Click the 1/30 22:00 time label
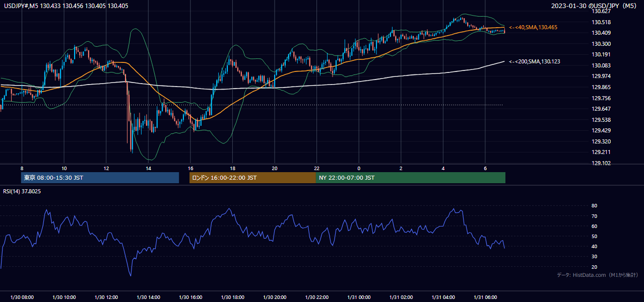This screenshot has height=302, width=644. [x=316, y=297]
